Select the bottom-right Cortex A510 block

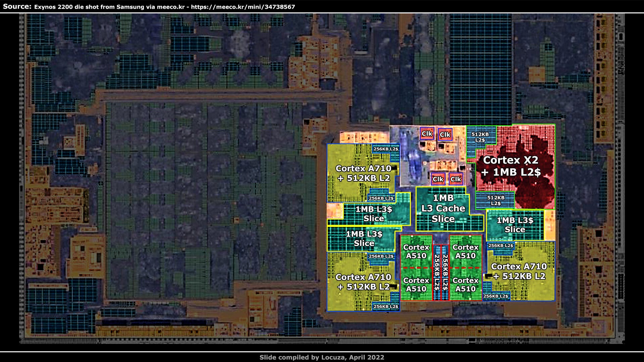click(466, 284)
